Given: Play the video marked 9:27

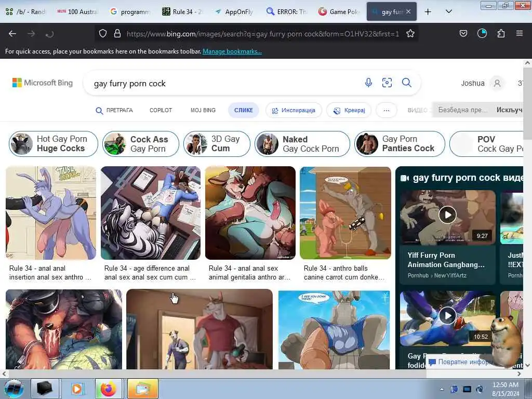Looking at the screenshot, I should point(447,215).
